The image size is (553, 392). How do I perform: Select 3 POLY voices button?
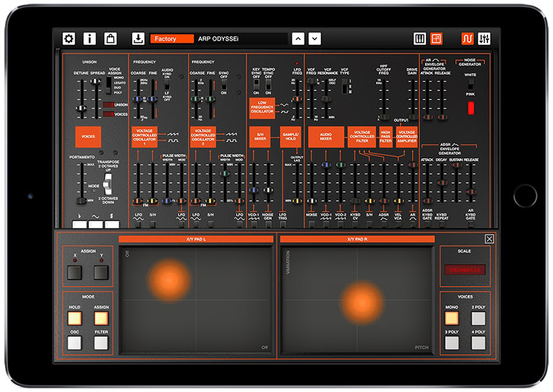451,343
